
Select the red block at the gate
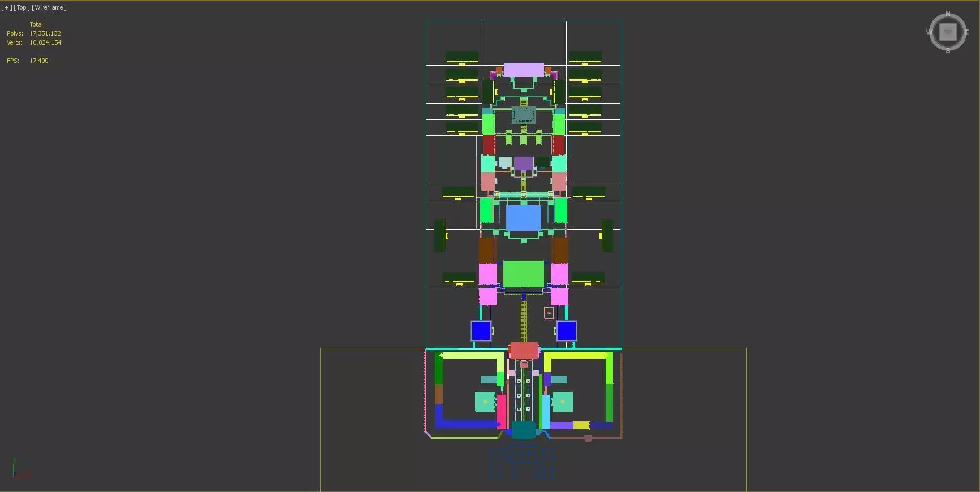(524, 351)
